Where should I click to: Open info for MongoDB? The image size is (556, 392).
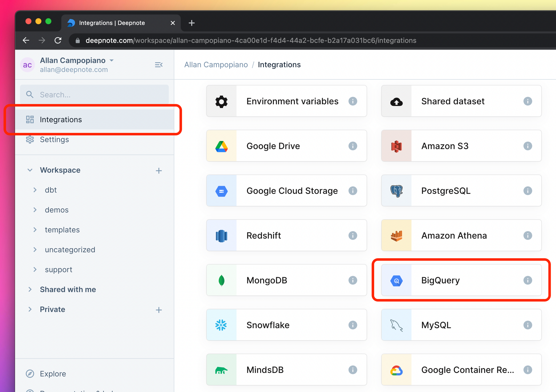point(353,280)
